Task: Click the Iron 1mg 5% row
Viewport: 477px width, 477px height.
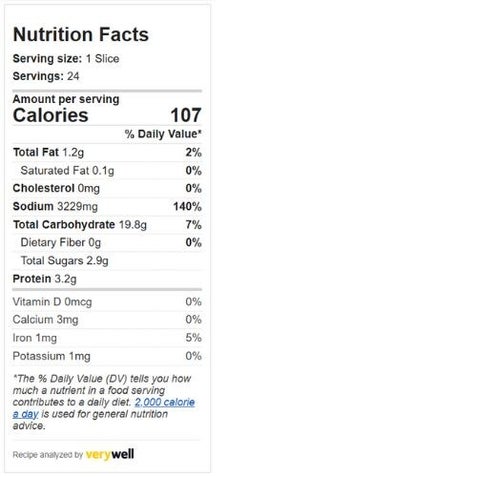Action: [x=107, y=338]
